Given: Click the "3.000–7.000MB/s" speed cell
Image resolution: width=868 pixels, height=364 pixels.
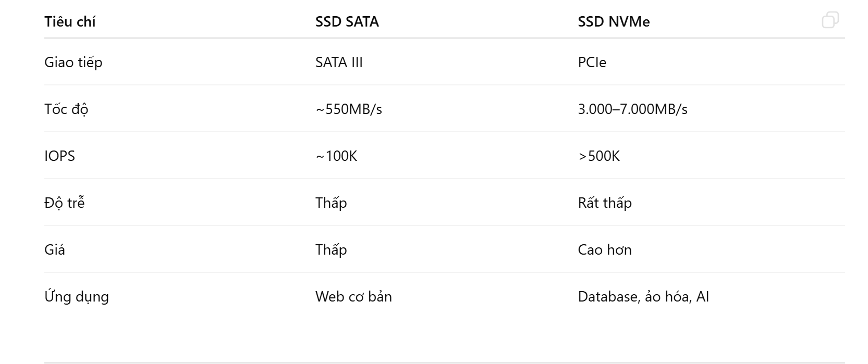Looking at the screenshot, I should coord(632,109).
